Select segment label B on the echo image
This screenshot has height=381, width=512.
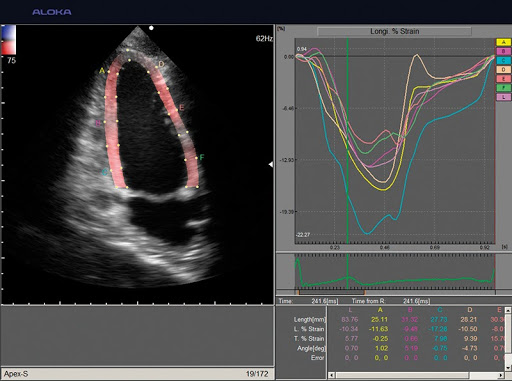(x=98, y=123)
